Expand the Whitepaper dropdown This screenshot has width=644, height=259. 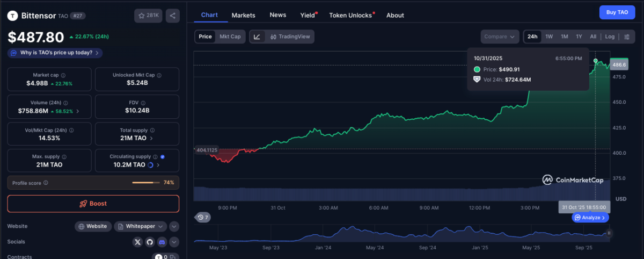(x=161, y=226)
